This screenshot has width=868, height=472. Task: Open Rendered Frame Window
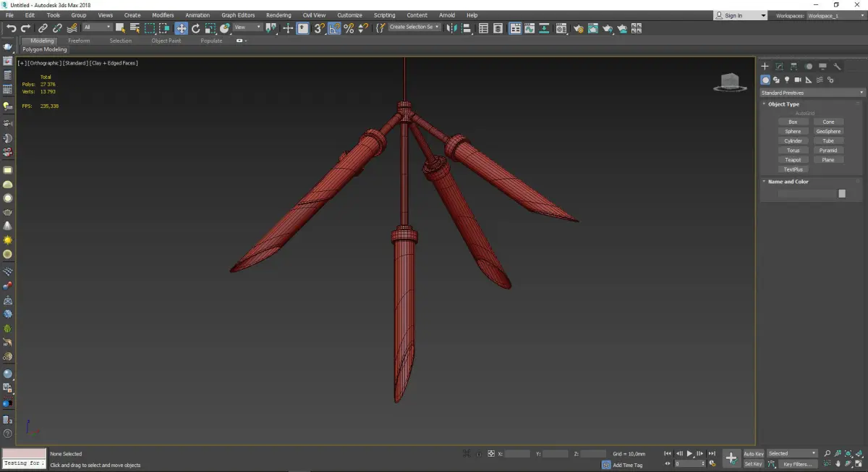593,28
